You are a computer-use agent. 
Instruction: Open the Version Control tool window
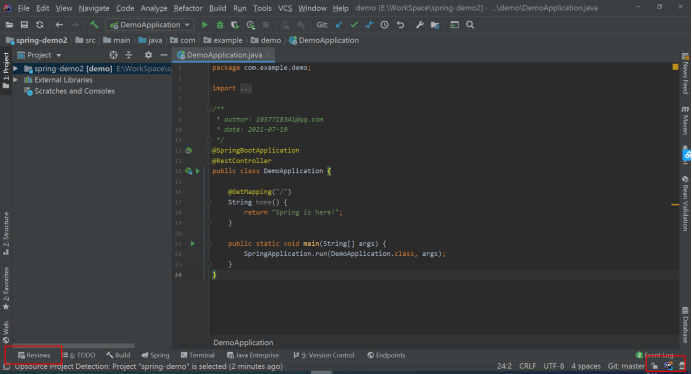coord(324,355)
